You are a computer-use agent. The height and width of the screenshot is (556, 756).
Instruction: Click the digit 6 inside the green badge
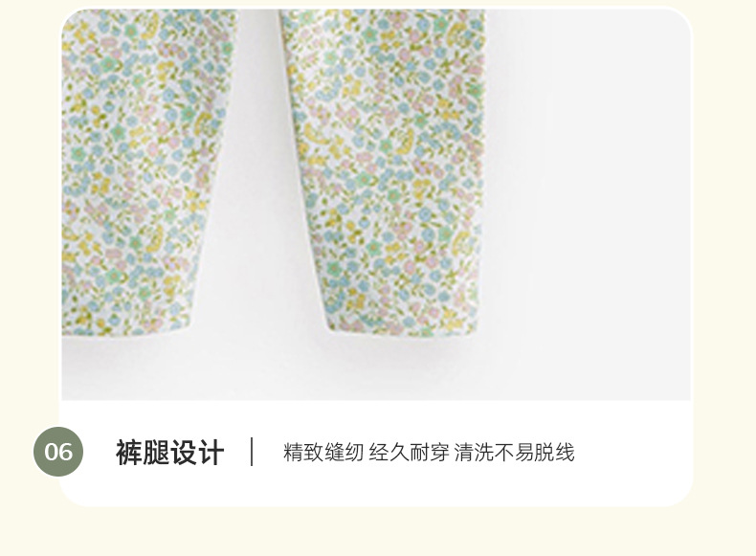[x=66, y=452]
